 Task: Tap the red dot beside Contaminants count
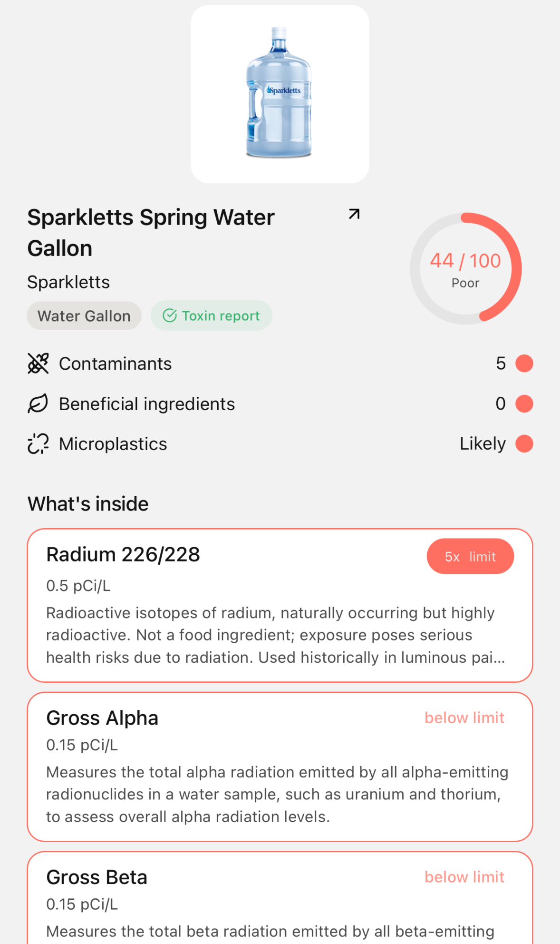(524, 364)
